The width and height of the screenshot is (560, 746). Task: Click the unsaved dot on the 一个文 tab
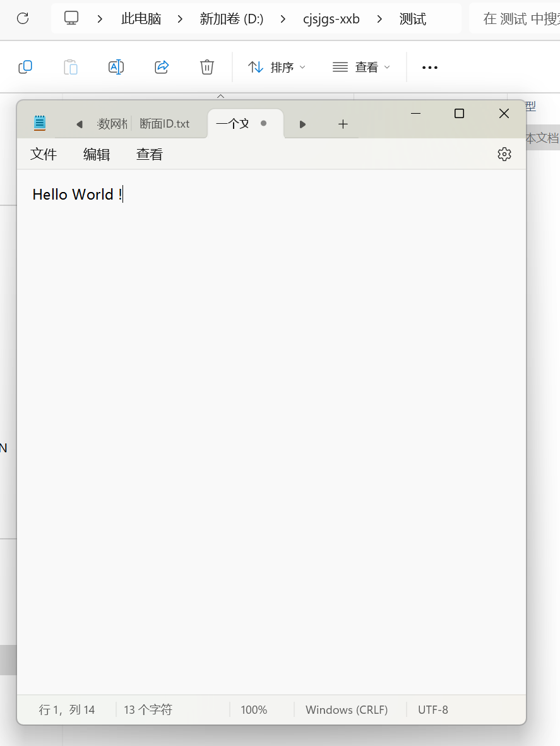tap(263, 123)
